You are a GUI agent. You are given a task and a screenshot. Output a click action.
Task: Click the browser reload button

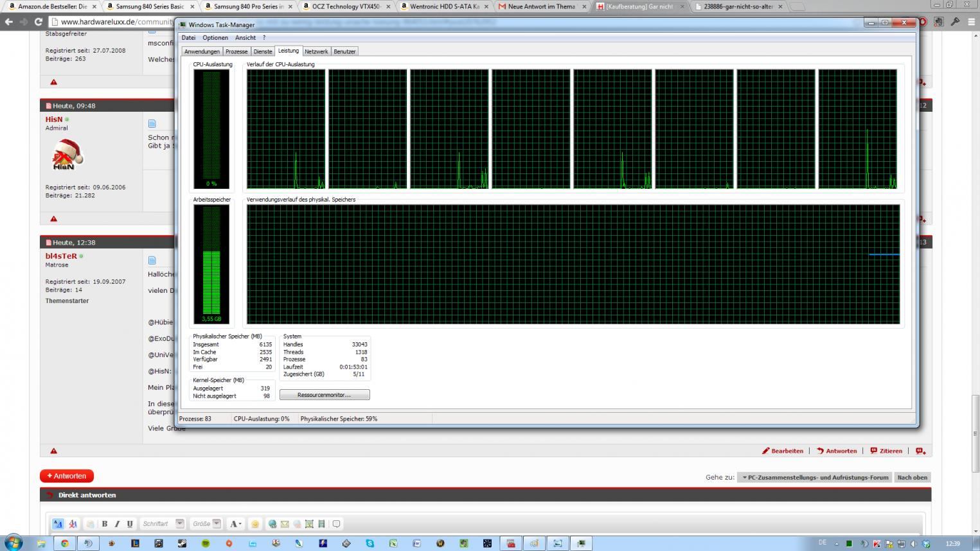pyautogui.click(x=39, y=21)
